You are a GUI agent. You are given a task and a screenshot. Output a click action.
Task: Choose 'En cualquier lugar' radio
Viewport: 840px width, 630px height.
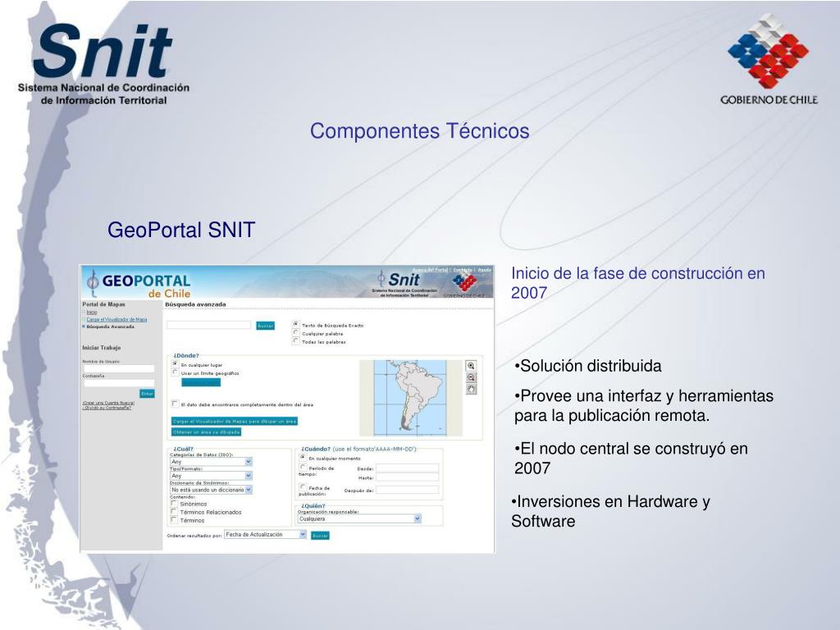176,363
